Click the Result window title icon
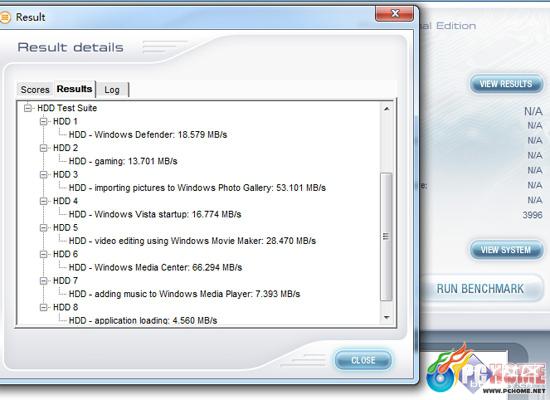The height and width of the screenshot is (400, 550). (x=5, y=17)
